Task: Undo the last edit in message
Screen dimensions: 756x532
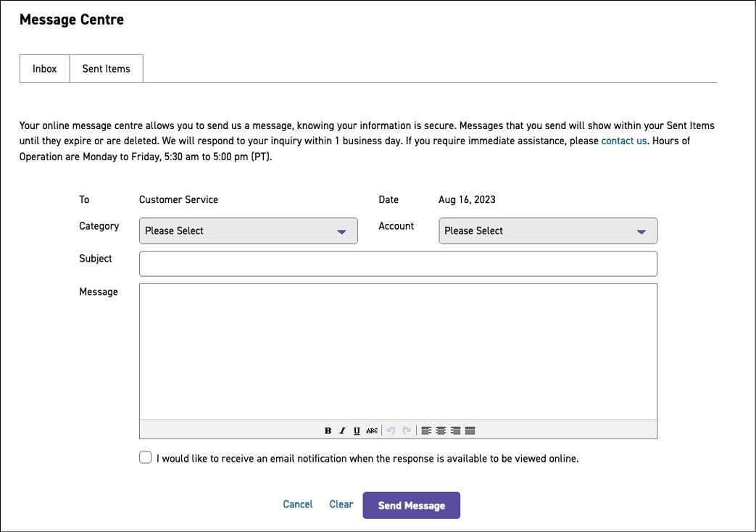Action: (x=391, y=431)
